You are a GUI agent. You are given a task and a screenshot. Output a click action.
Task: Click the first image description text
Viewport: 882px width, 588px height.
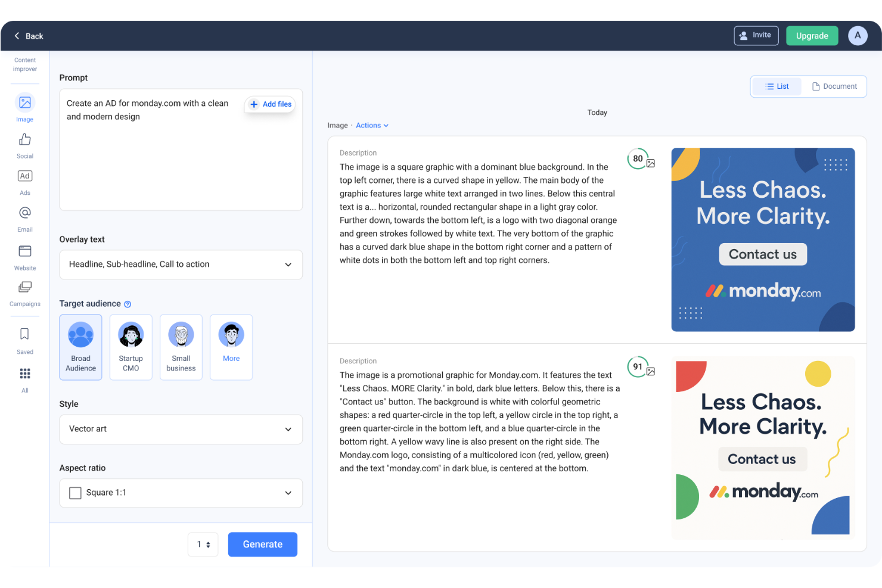tap(479, 214)
